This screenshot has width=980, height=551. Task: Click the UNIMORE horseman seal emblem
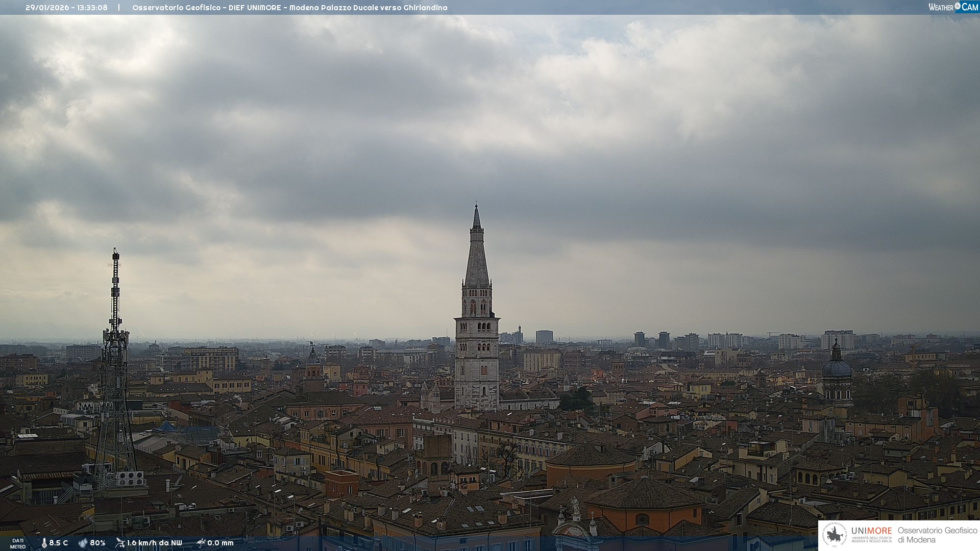tap(835, 535)
